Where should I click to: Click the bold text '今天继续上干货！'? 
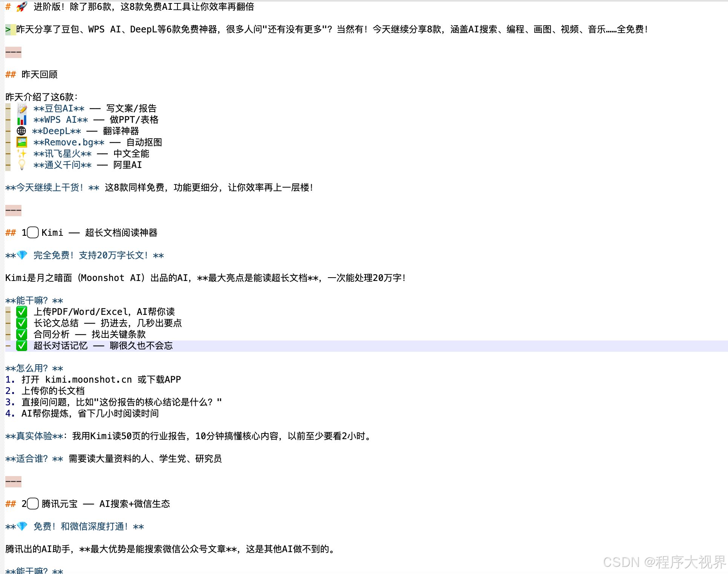coord(50,188)
